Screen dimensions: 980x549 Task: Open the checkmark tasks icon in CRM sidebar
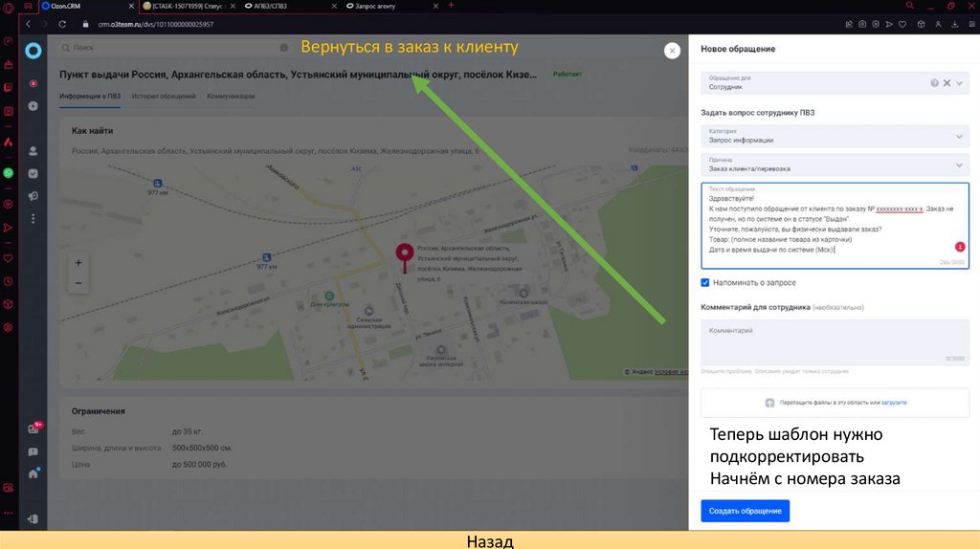point(33,174)
